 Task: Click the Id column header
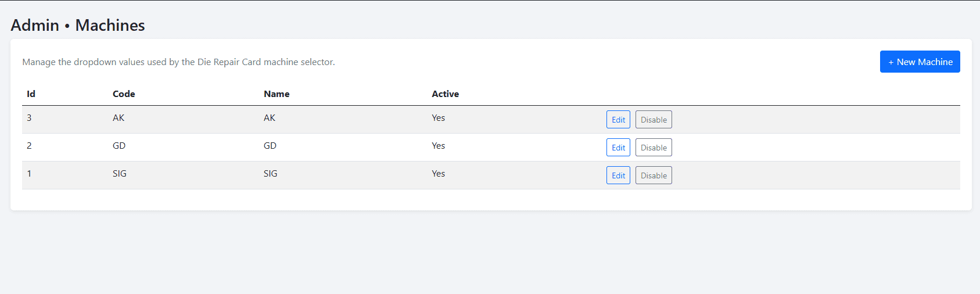point(31,94)
